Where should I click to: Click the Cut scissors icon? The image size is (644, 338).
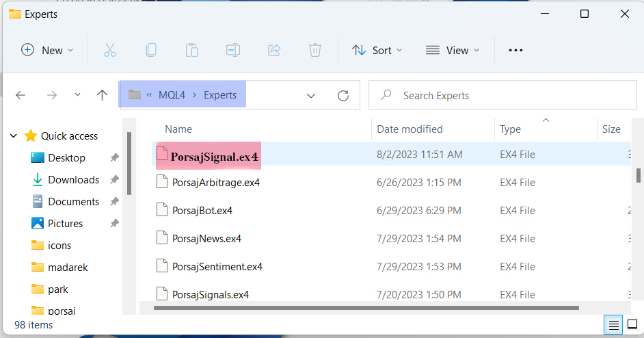109,50
